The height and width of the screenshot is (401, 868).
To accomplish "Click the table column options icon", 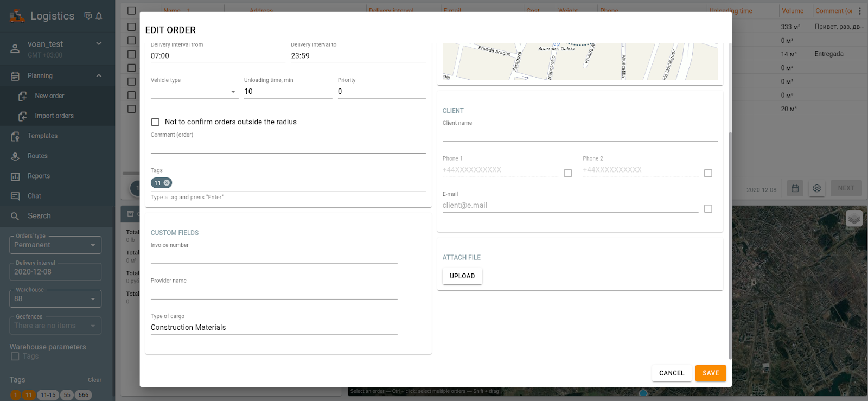I will click(859, 11).
